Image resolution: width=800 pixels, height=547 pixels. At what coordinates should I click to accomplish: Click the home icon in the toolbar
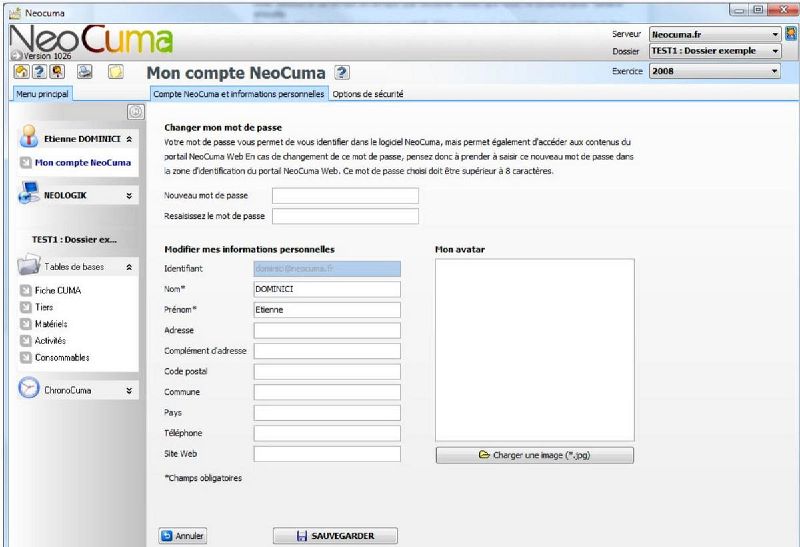21,71
